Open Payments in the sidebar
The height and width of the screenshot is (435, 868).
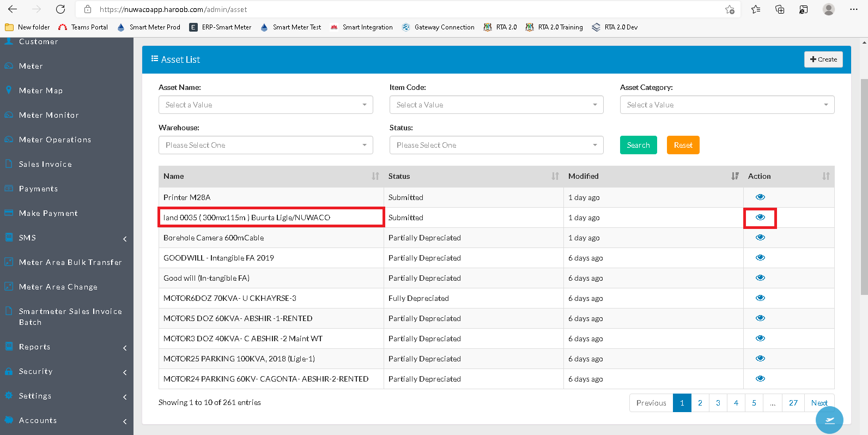[x=66, y=189]
